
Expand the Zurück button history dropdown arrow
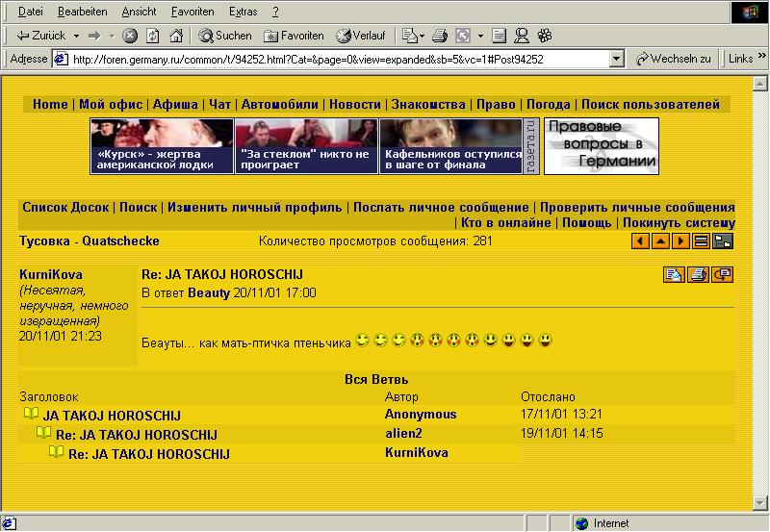(x=74, y=36)
